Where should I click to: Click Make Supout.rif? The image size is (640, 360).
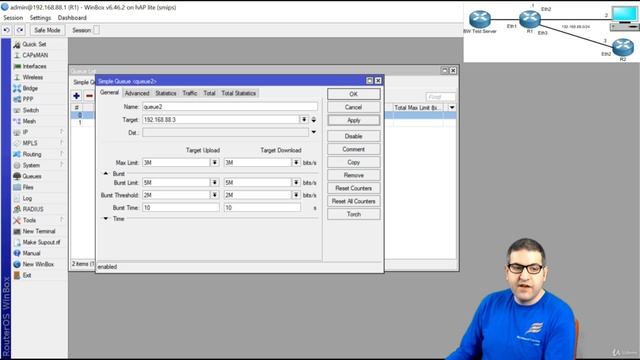[41, 242]
